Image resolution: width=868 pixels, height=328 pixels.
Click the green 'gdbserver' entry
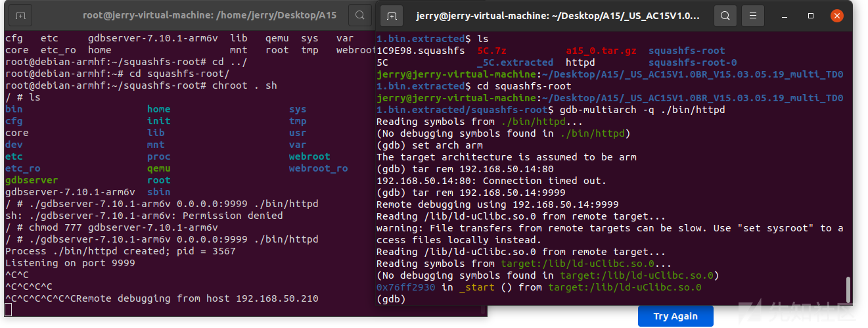coord(32,180)
